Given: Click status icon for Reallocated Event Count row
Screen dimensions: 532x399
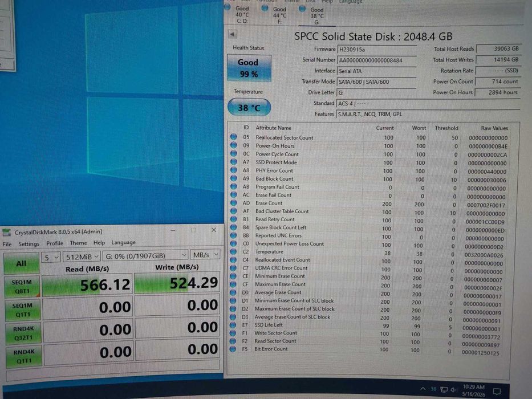Looking at the screenshot, I should [x=233, y=259].
